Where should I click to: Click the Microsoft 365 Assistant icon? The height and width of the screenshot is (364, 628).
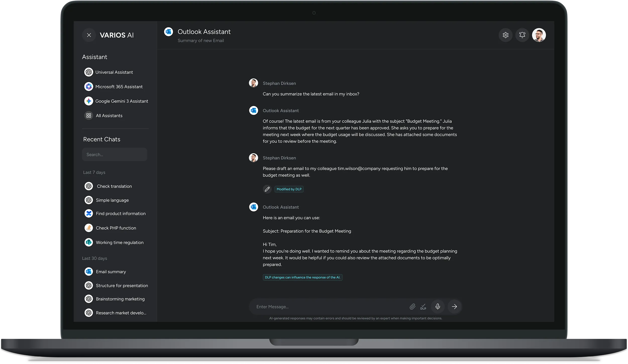pyautogui.click(x=89, y=87)
